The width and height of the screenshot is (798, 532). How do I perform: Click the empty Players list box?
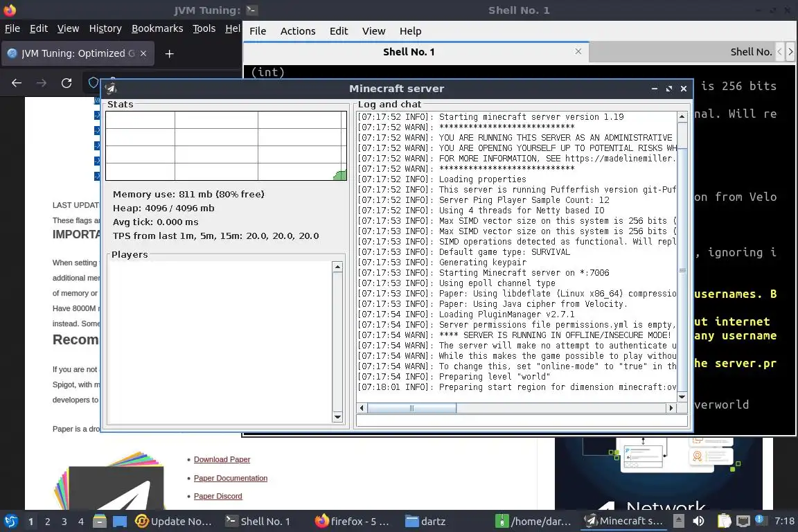[220, 342]
